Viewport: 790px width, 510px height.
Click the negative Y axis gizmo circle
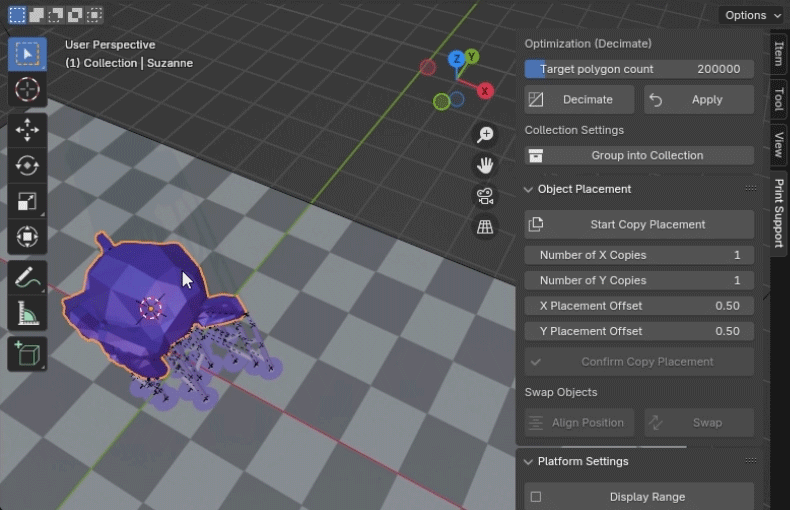point(441,102)
